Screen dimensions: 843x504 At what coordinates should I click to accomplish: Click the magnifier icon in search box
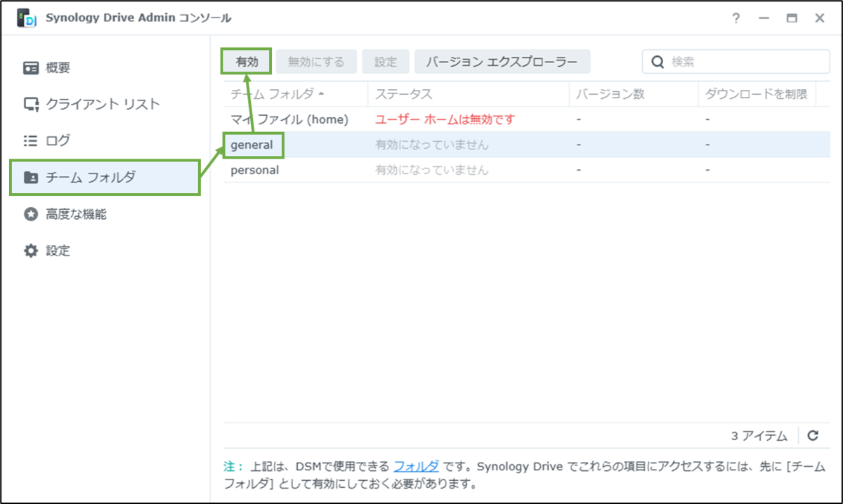[658, 62]
